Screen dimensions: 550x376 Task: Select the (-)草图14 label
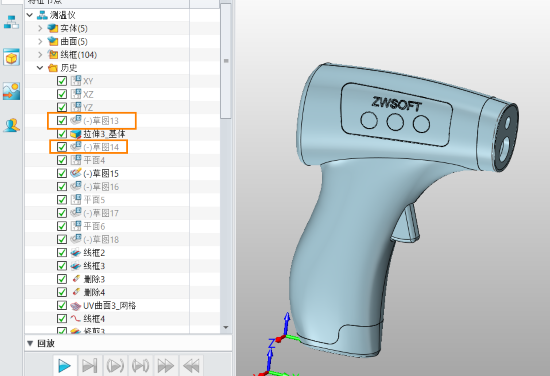(x=101, y=147)
